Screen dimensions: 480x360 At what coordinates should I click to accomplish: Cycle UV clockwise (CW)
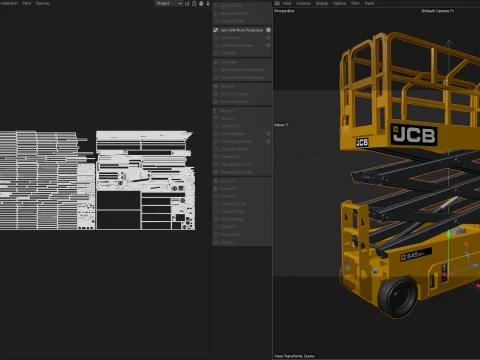[242, 212]
